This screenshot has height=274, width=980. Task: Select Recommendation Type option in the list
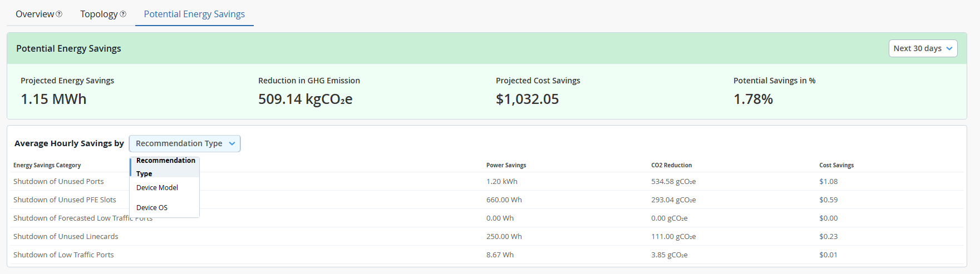(x=165, y=167)
